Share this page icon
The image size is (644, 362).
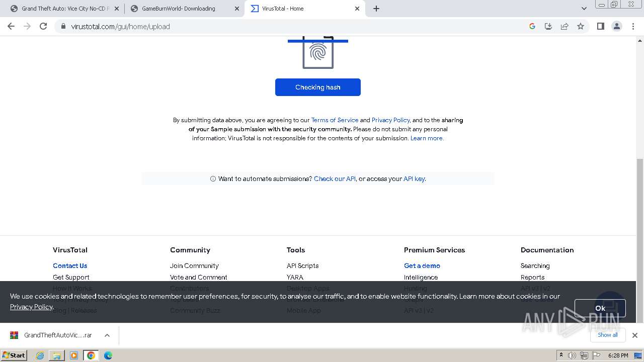point(565,26)
